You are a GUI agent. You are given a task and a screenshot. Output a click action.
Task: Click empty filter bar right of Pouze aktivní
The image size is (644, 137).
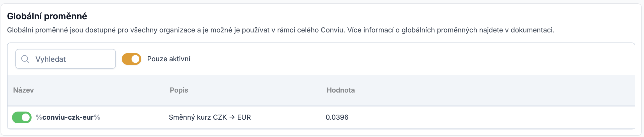click(x=405, y=59)
